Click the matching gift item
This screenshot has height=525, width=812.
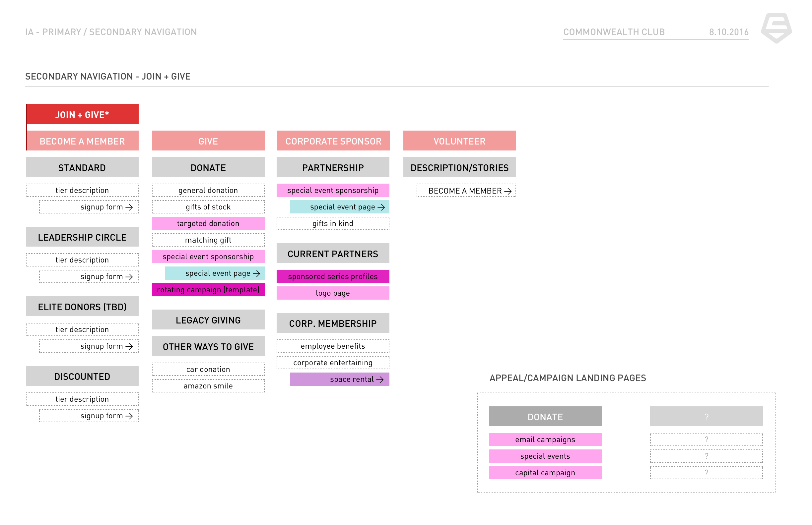pyautogui.click(x=208, y=240)
